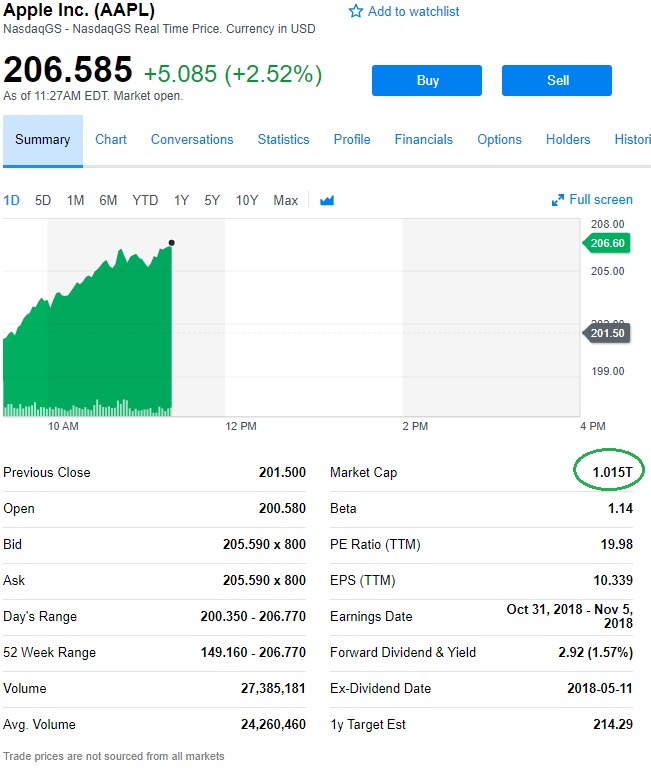Image resolution: width=651 pixels, height=773 pixels.
Task: Click the Add to watchlist star icon
Action: [356, 11]
